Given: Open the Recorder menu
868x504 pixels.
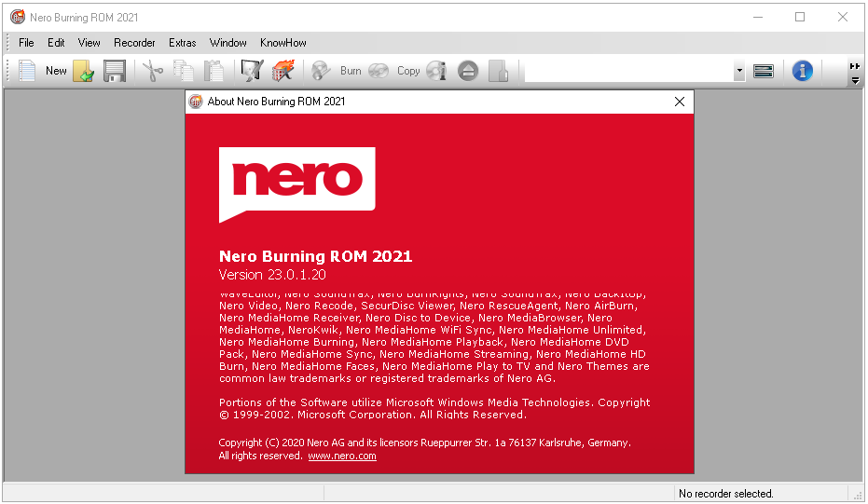Looking at the screenshot, I should pyautogui.click(x=134, y=43).
